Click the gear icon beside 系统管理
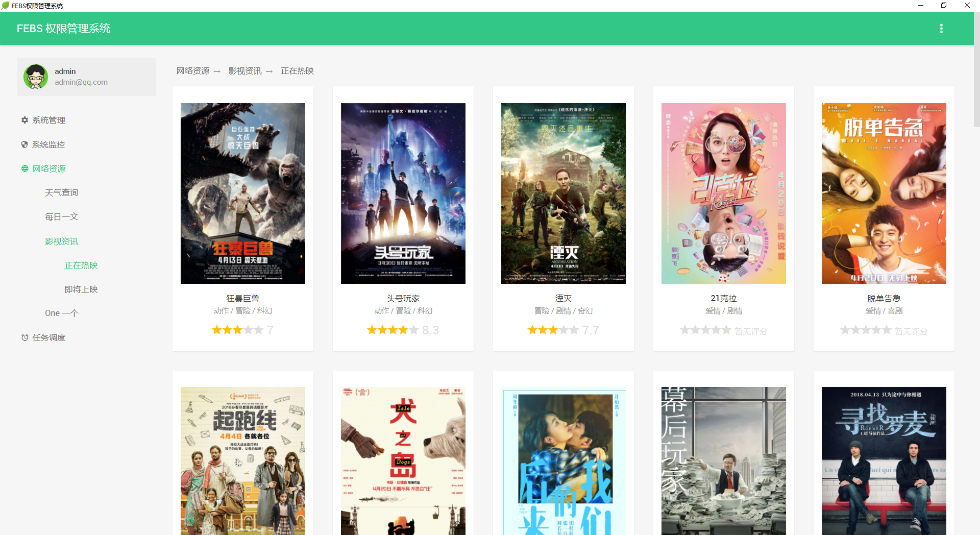This screenshot has width=980, height=535. pyautogui.click(x=24, y=120)
